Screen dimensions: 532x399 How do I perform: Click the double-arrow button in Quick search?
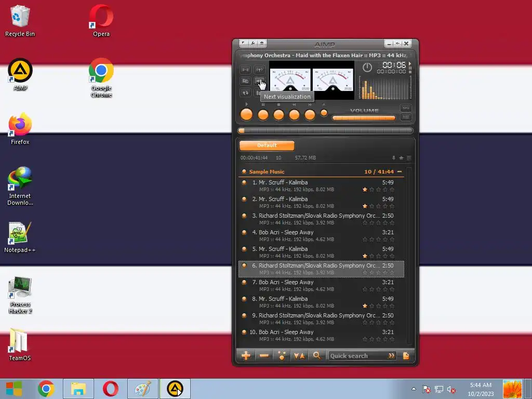[392, 356]
